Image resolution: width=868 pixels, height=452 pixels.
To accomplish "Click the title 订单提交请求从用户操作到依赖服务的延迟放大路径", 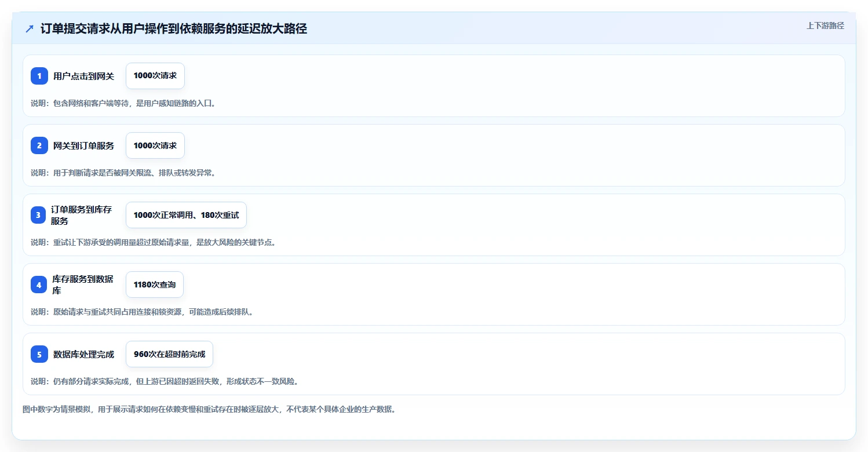I will (x=174, y=28).
